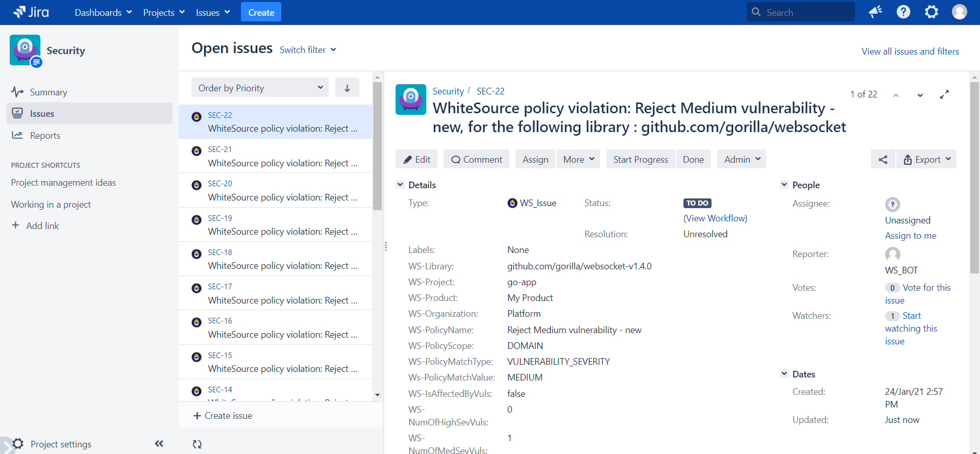Open the Switch filter dropdown
The height and width of the screenshot is (454, 980).
point(308,50)
